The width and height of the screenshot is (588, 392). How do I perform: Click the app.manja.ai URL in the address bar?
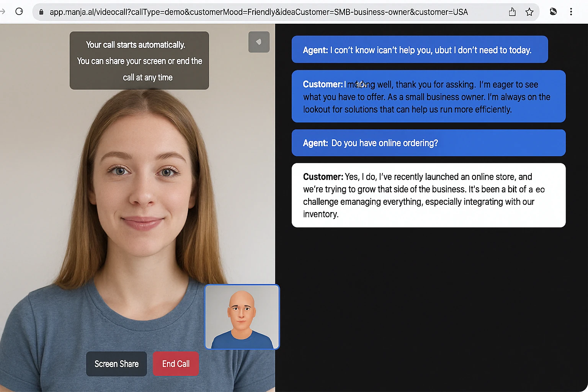click(258, 12)
